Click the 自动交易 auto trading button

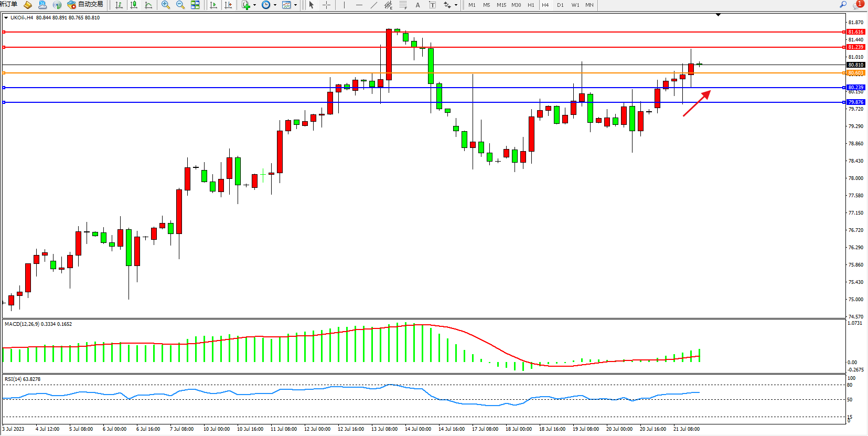85,4
